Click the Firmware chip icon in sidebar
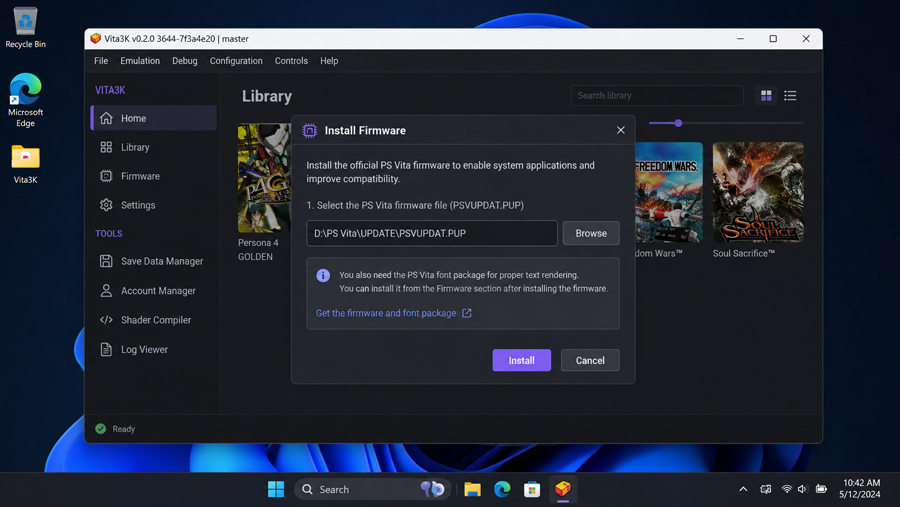900x507 pixels. pos(106,176)
